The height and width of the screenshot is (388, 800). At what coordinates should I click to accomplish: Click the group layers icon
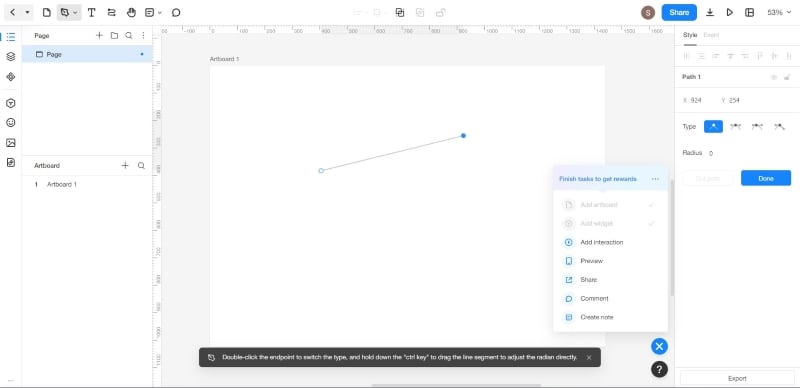(x=400, y=12)
